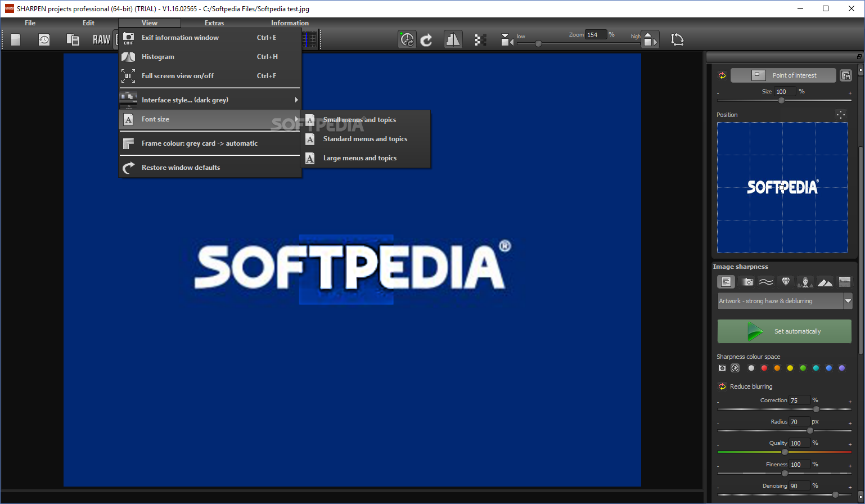This screenshot has width=865, height=504.
Task: Select Full screen view on/off
Action: [210, 76]
